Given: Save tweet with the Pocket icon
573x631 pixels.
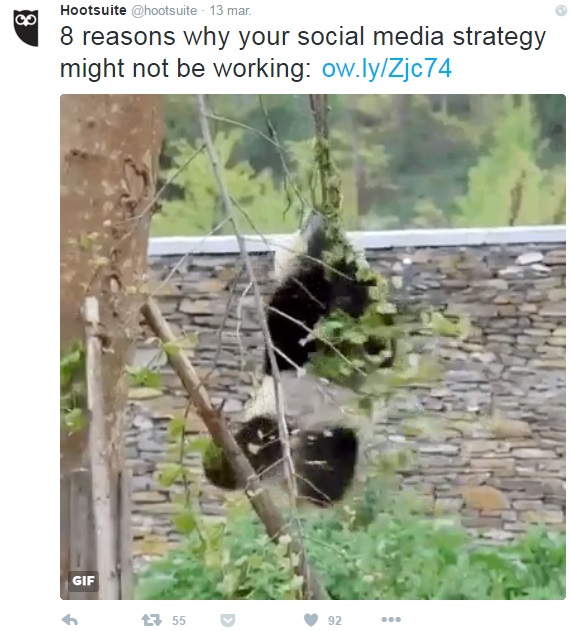Looking at the screenshot, I should 228,620.
